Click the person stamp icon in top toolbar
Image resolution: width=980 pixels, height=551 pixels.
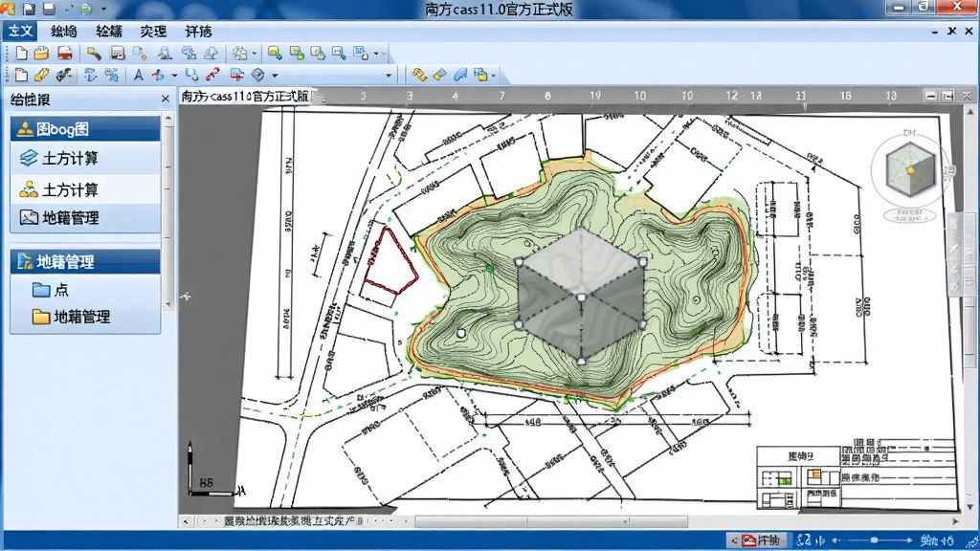[x=165, y=54]
